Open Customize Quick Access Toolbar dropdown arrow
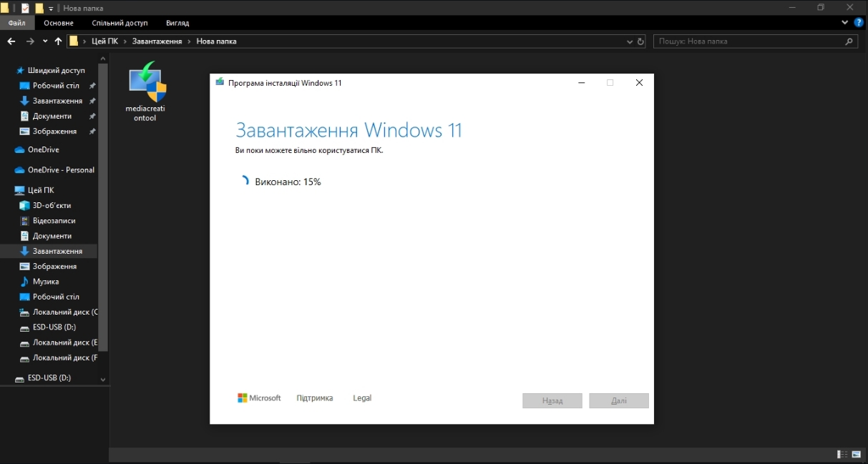Viewport: 868px width, 464px height. coord(52,9)
